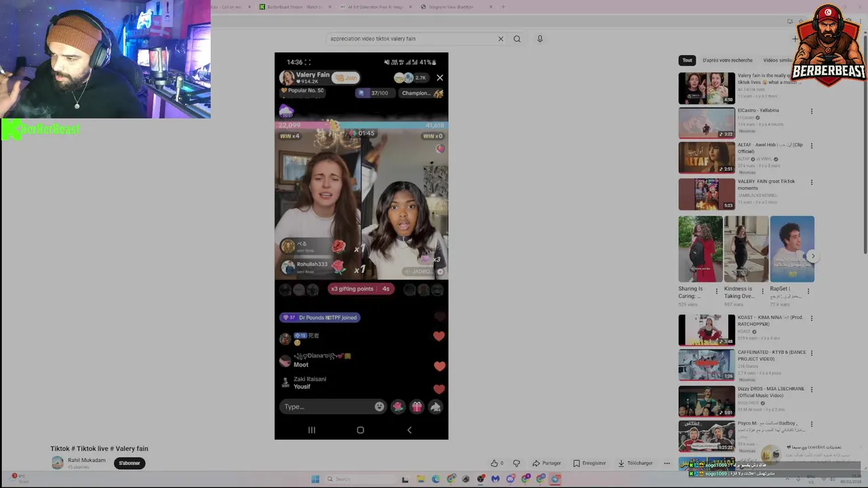
Task: Open the gift box icon in the live
Action: [417, 407]
